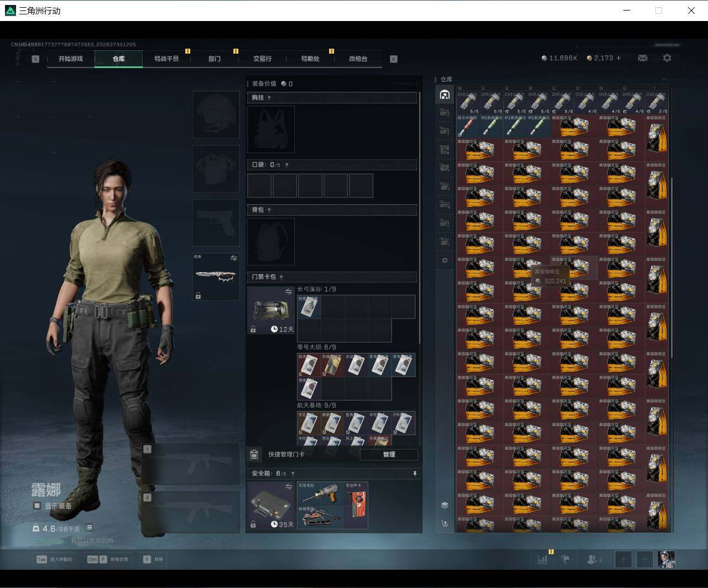This screenshot has height=588, width=708.
Task: Click the swap icon on the safe box
Action: tap(288, 487)
